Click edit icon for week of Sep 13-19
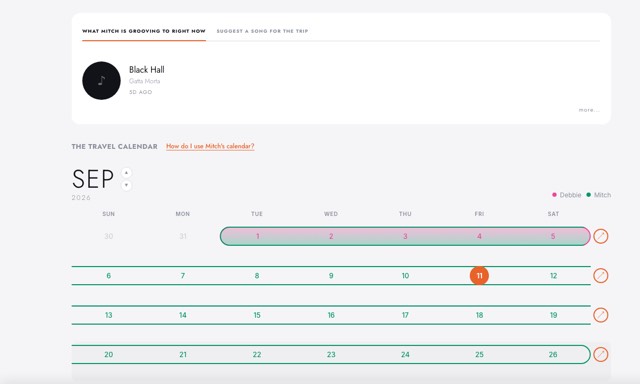Screen dimensions: 640x384 pyautogui.click(x=600, y=315)
